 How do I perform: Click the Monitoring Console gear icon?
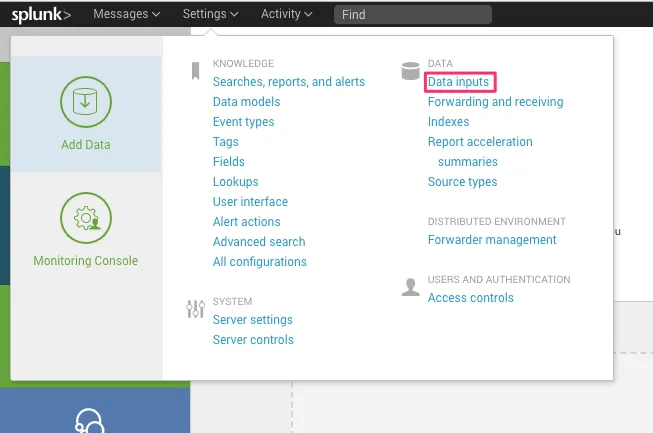tap(86, 217)
